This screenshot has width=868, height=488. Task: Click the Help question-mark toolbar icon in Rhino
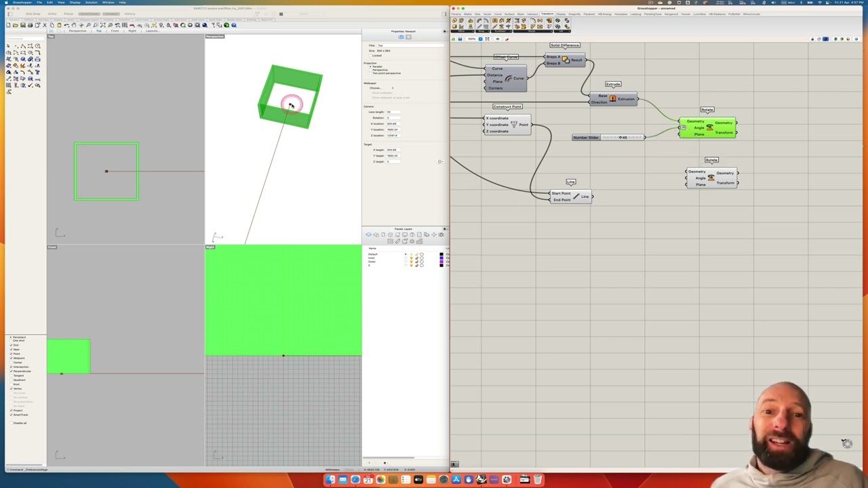coord(234,25)
